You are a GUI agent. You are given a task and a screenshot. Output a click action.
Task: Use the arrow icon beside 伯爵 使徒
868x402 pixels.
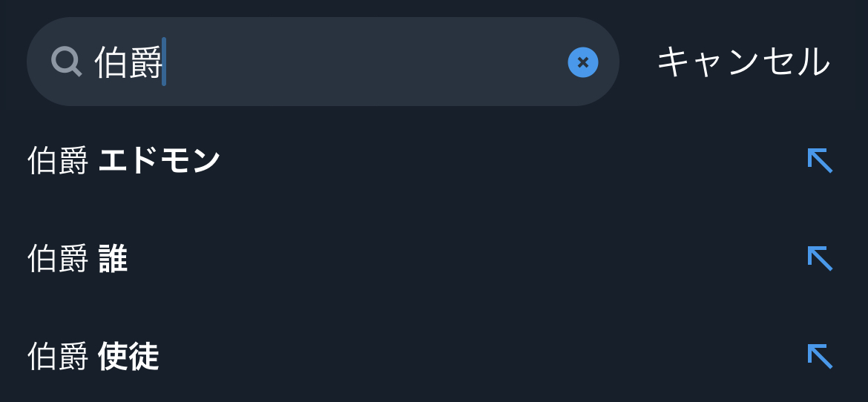click(819, 356)
